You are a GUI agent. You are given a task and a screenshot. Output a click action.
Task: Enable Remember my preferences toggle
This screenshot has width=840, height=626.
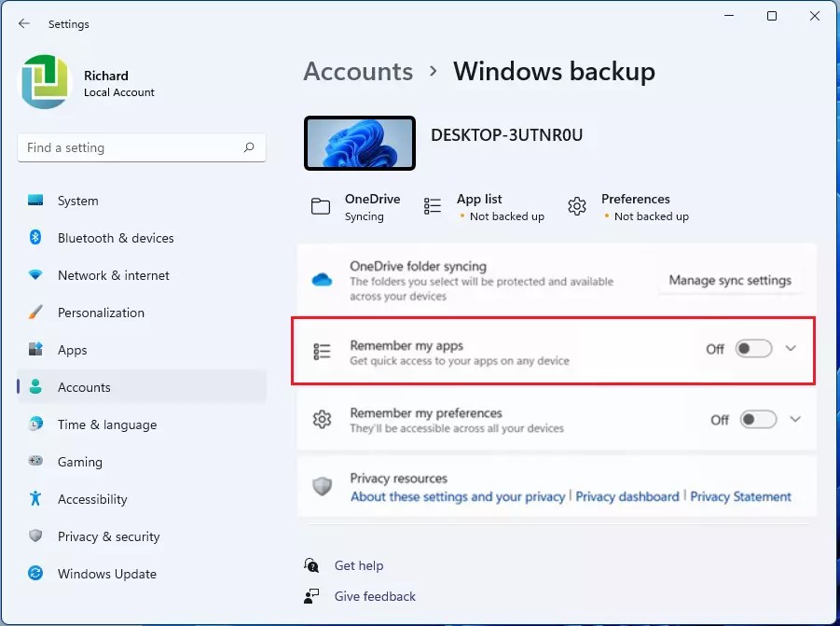[758, 420]
